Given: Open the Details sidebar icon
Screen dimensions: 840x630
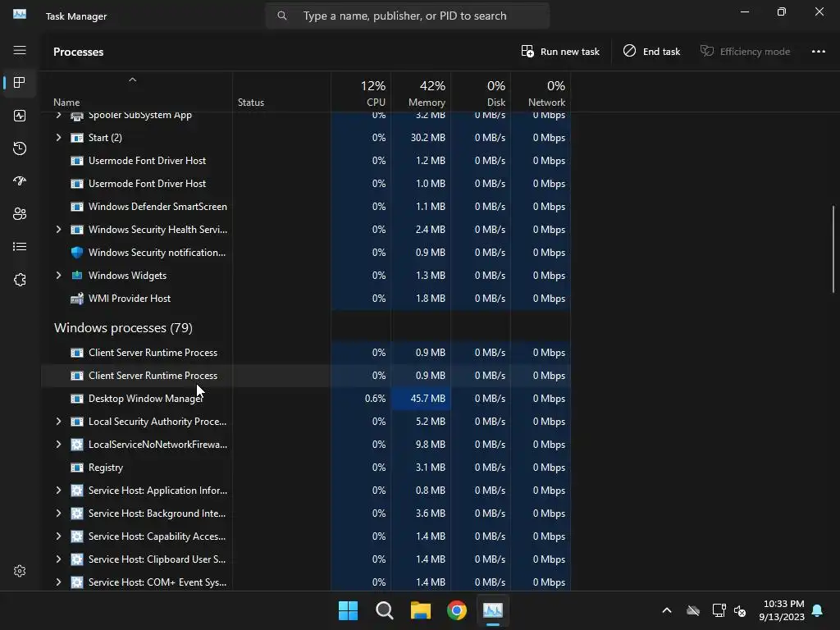Looking at the screenshot, I should [x=20, y=246].
